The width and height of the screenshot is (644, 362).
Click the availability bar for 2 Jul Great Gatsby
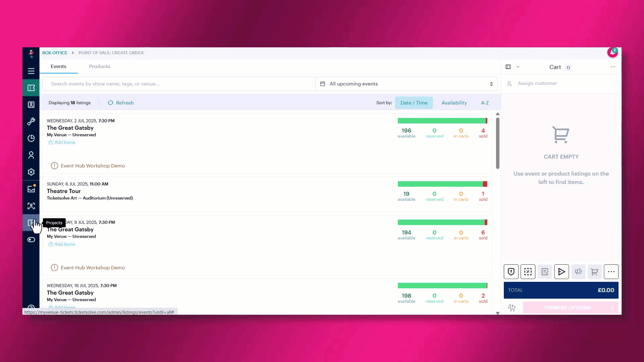[442, 121]
